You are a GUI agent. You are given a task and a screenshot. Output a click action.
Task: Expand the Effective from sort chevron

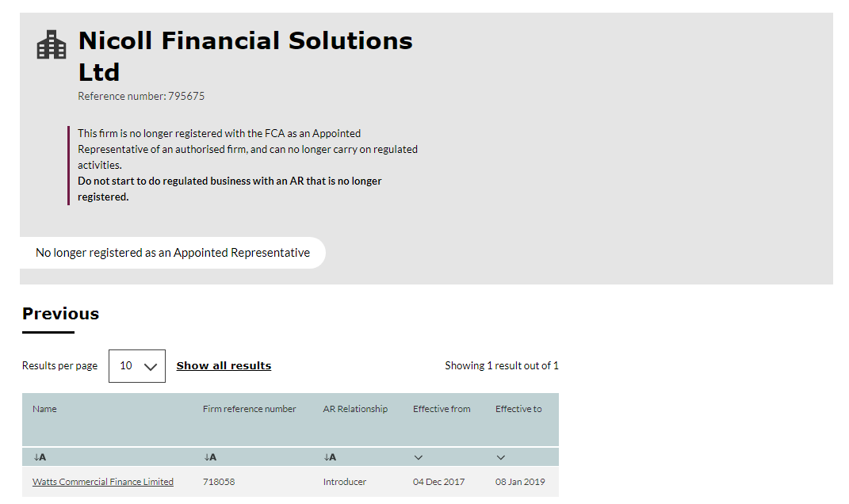tap(418, 457)
